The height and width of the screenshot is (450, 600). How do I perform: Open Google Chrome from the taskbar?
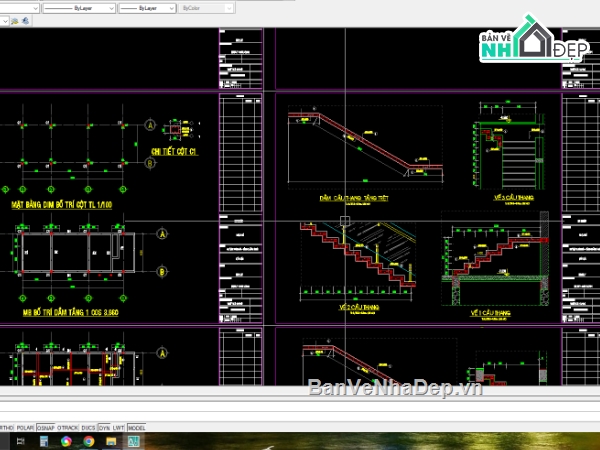tap(89, 441)
